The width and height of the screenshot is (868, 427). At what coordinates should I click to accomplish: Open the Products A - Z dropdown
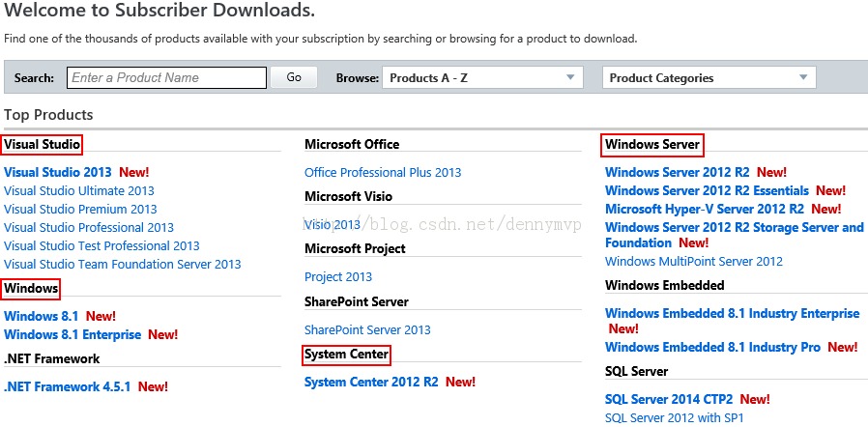[x=482, y=78]
